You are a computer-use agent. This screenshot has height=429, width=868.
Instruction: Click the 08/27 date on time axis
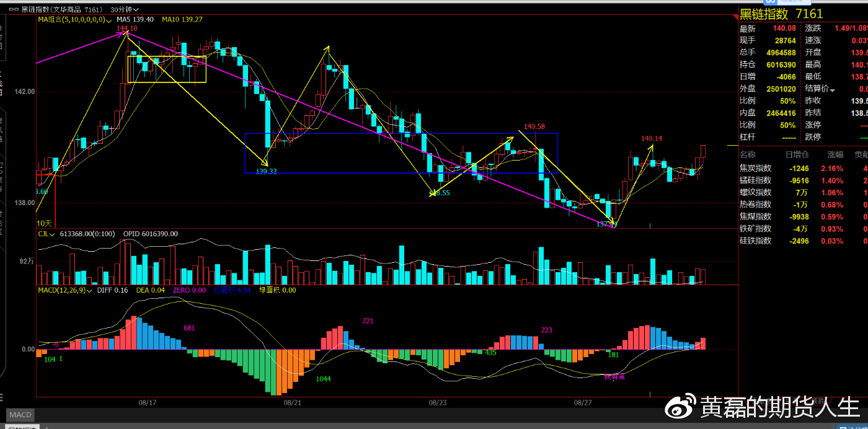pos(582,402)
